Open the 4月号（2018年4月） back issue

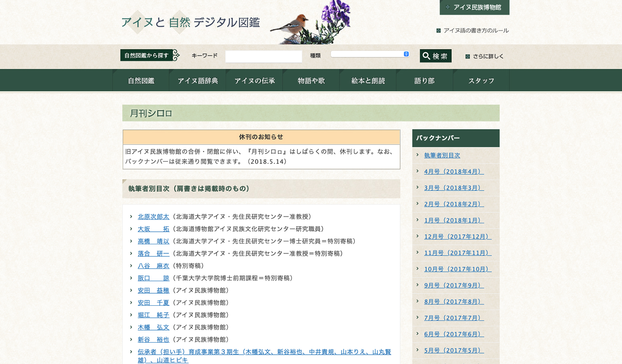pos(453,171)
